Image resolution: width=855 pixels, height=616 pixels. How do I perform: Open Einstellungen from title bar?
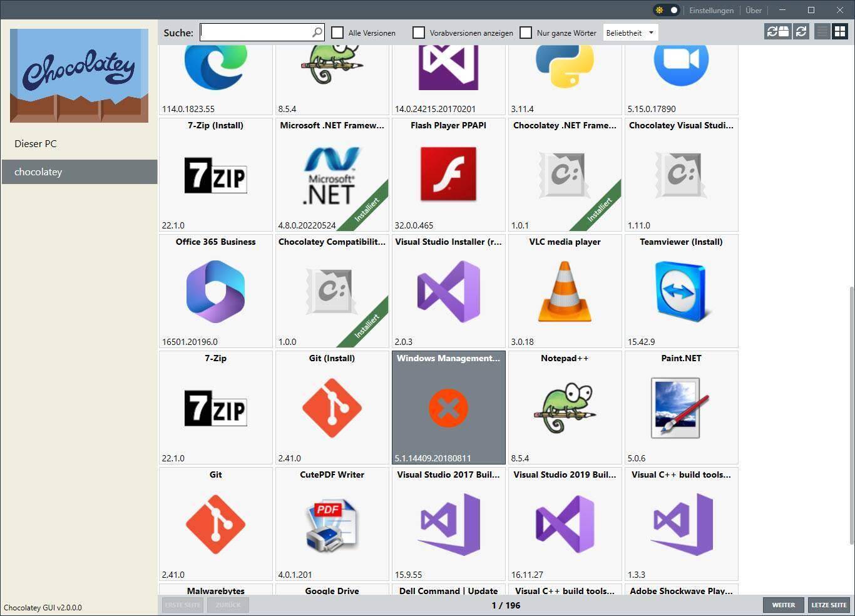click(711, 10)
